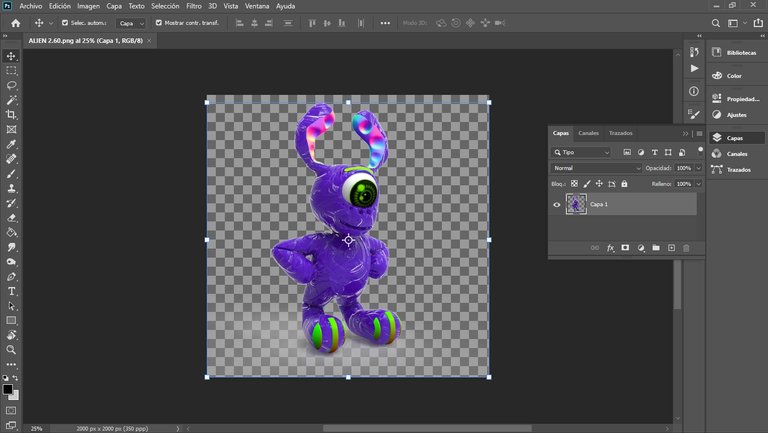The image size is (768, 433).
Task: Select the History Brush tool
Action: tap(11, 203)
